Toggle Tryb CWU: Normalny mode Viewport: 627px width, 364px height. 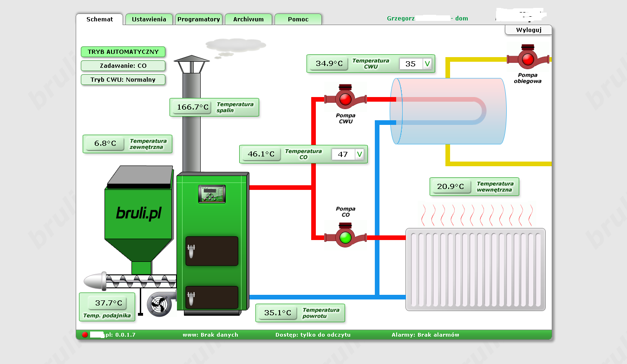(123, 79)
